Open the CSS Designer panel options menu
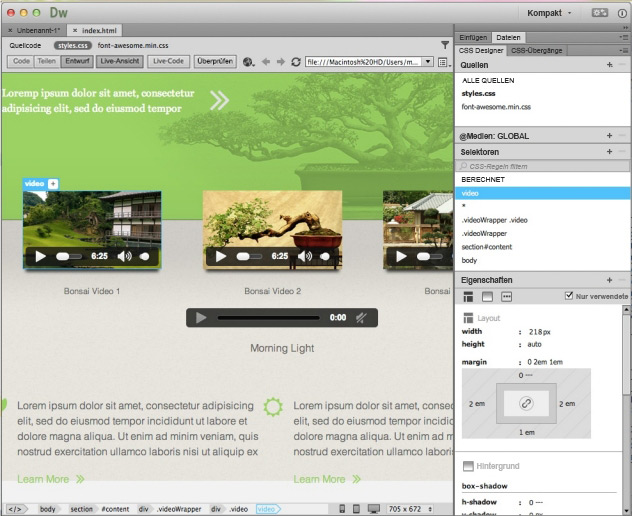Viewport: 632px width, 516px height. click(624, 50)
